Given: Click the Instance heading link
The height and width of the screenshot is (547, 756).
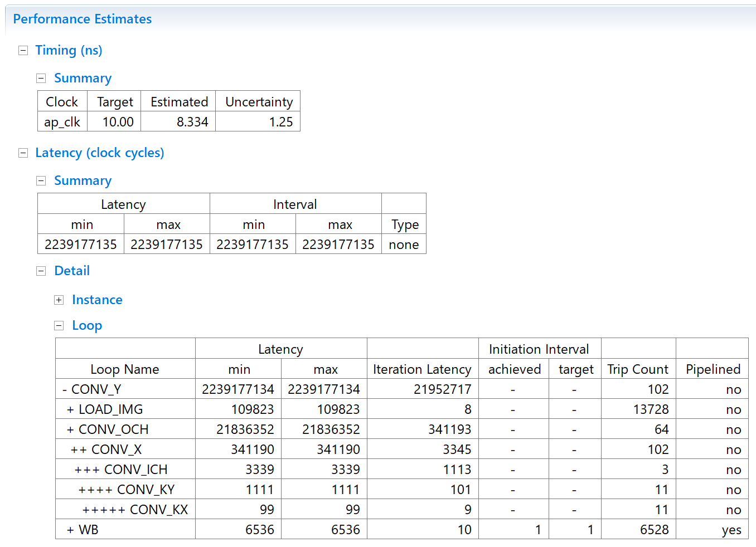Looking at the screenshot, I should [x=97, y=300].
